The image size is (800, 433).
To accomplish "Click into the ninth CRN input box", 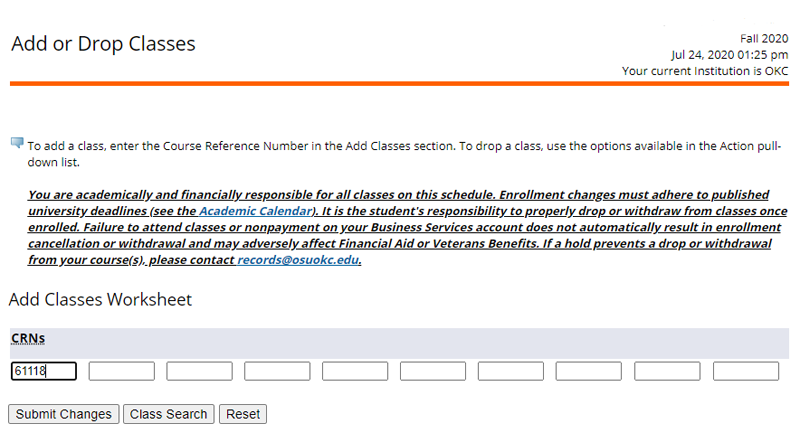I will pyautogui.click(x=667, y=371).
